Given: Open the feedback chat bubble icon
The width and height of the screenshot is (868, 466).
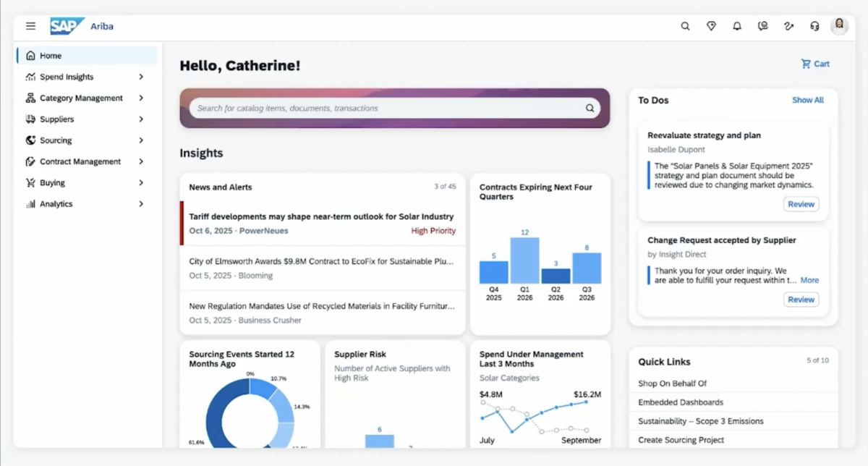Looking at the screenshot, I should 762,26.
